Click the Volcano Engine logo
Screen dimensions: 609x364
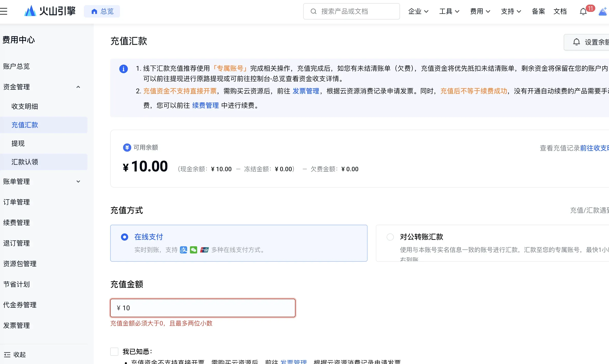click(x=50, y=11)
